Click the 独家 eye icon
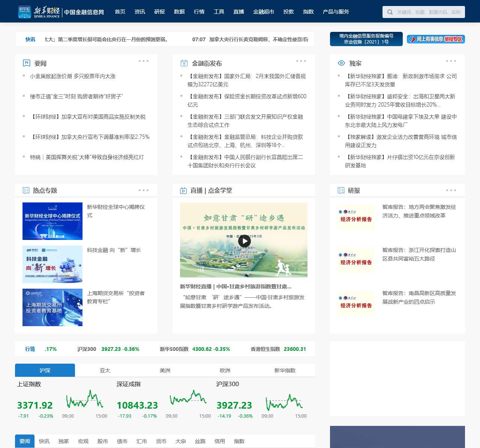 tap(342, 63)
